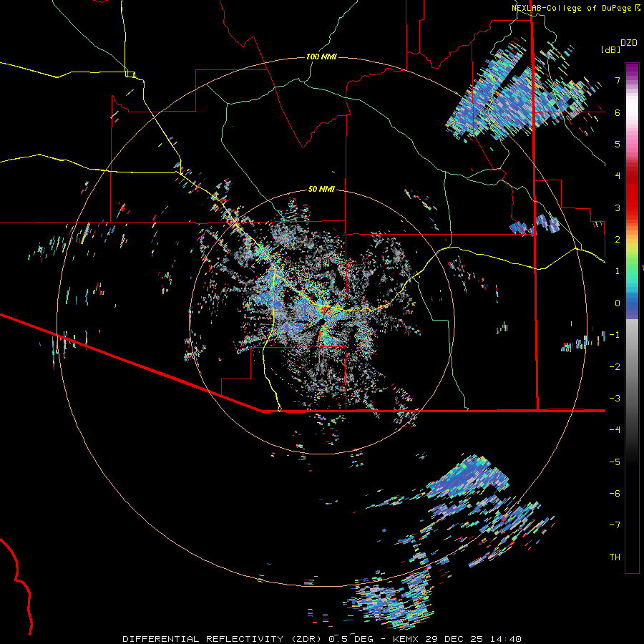Screen dimensions: 644x644
Task: Click the 2 value on color scale
Action: pos(618,240)
